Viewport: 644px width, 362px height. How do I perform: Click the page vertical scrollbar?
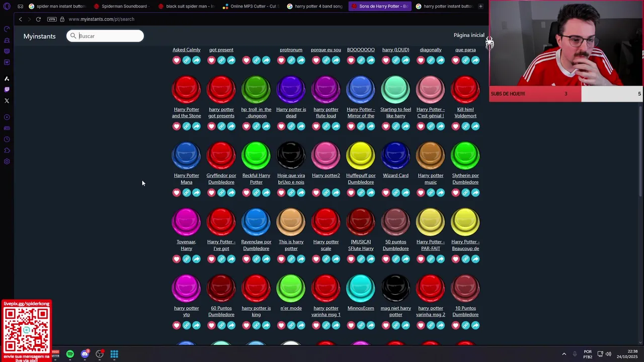640,151
